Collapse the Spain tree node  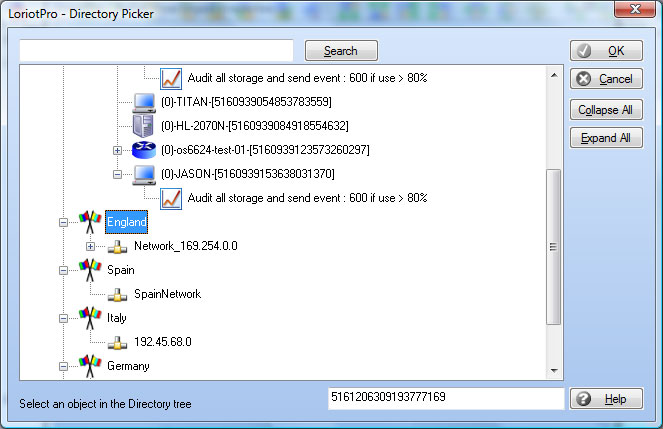[64, 270]
